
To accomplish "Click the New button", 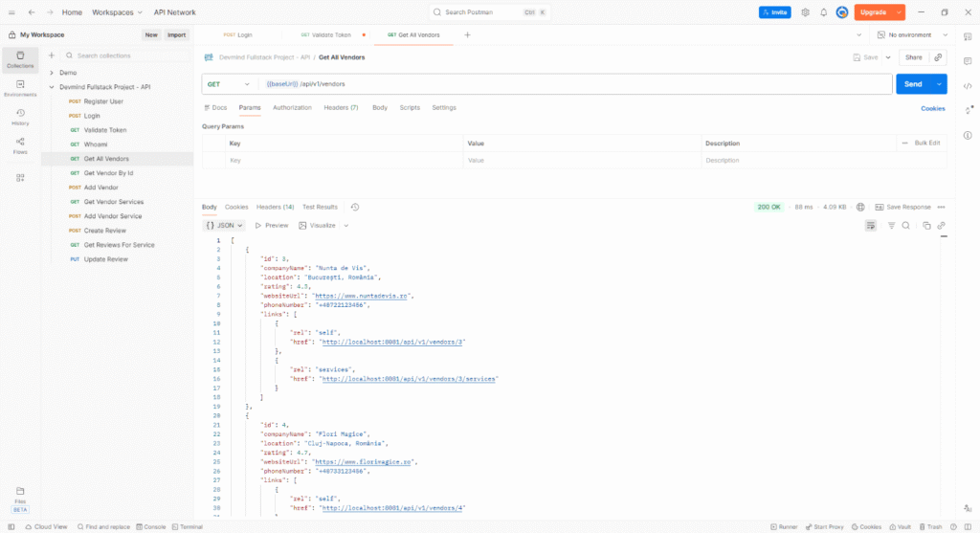I will point(151,35).
